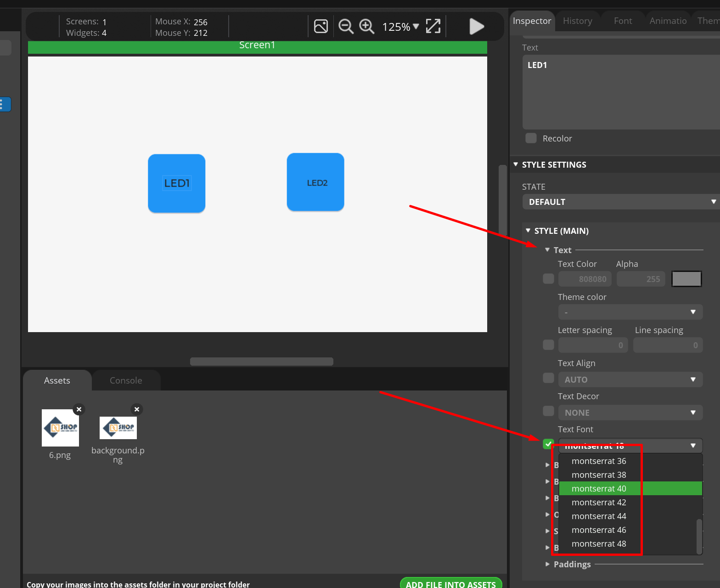This screenshot has width=720, height=588.
Task: Click the fit-to-screen expand icon
Action: (433, 26)
